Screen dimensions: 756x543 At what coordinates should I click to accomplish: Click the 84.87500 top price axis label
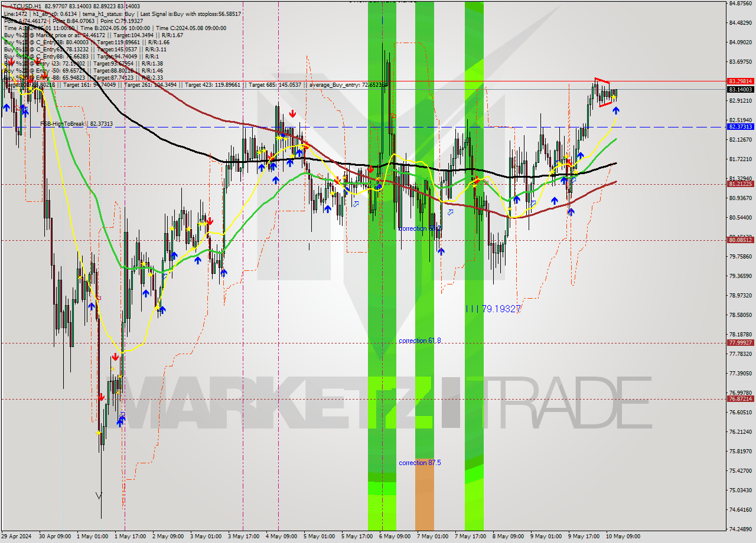click(x=740, y=4)
